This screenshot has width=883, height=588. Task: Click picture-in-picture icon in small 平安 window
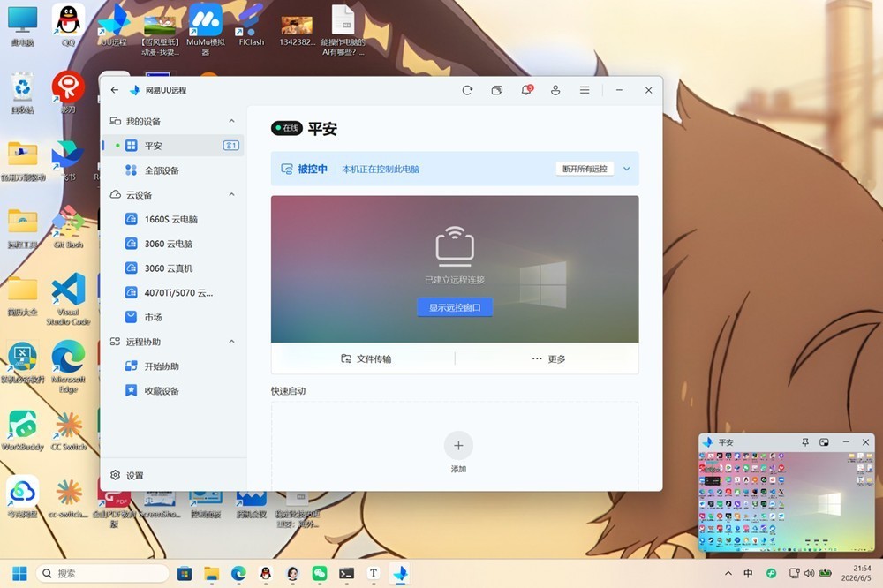click(824, 442)
